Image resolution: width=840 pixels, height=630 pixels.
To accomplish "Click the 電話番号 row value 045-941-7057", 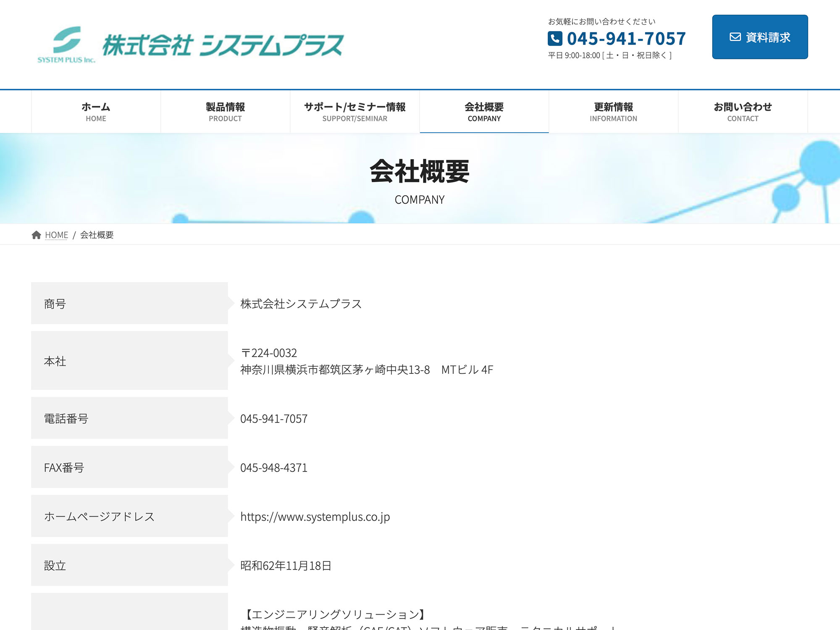I will tap(274, 419).
